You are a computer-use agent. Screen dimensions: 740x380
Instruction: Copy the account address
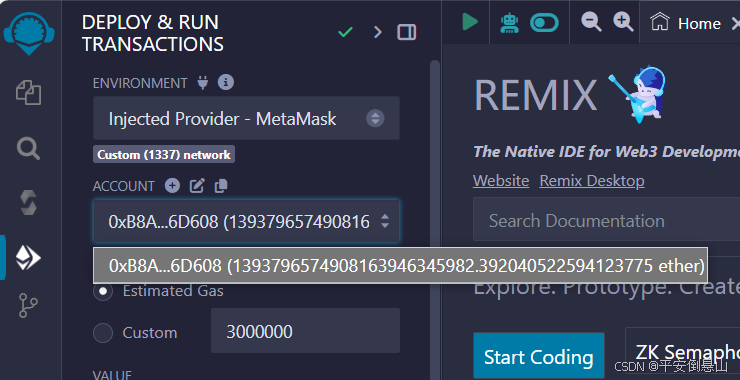coord(221,186)
